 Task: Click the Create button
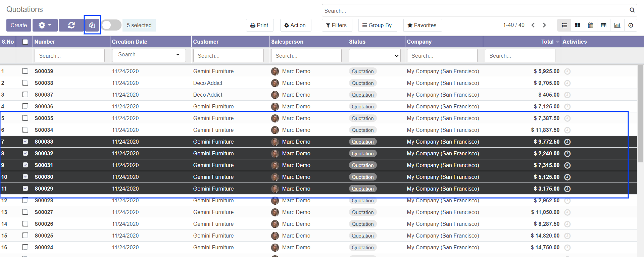point(19,25)
